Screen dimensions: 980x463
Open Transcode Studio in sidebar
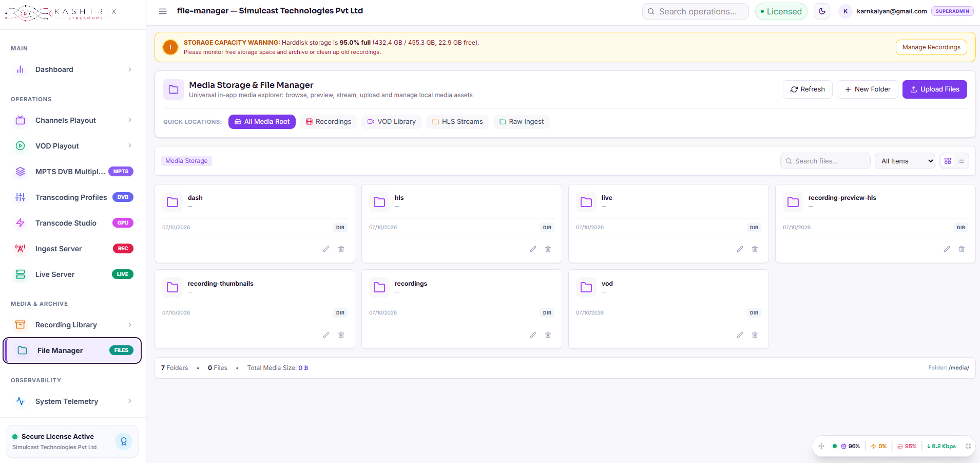[x=73, y=223]
